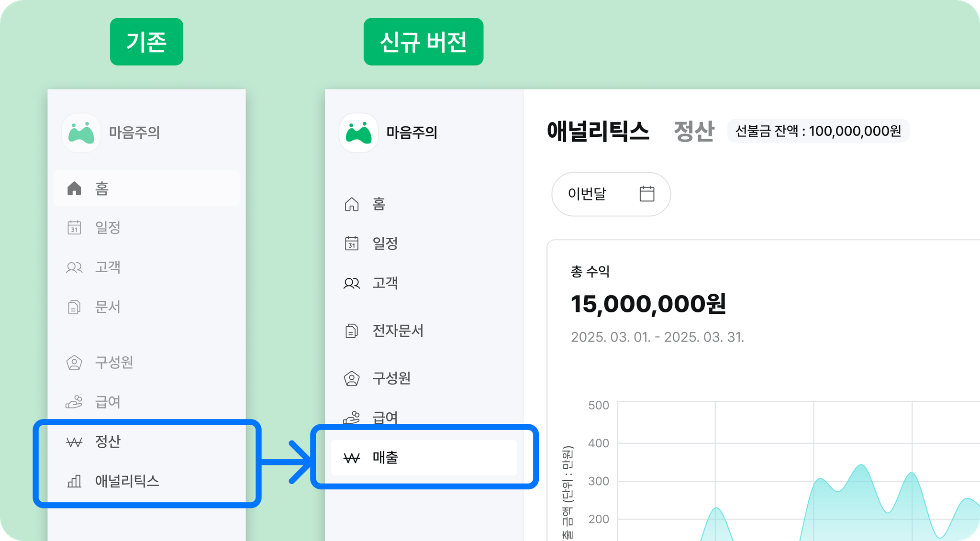The height and width of the screenshot is (541, 980).
Task: Open the 이번달 period dropdown
Action: click(x=611, y=194)
